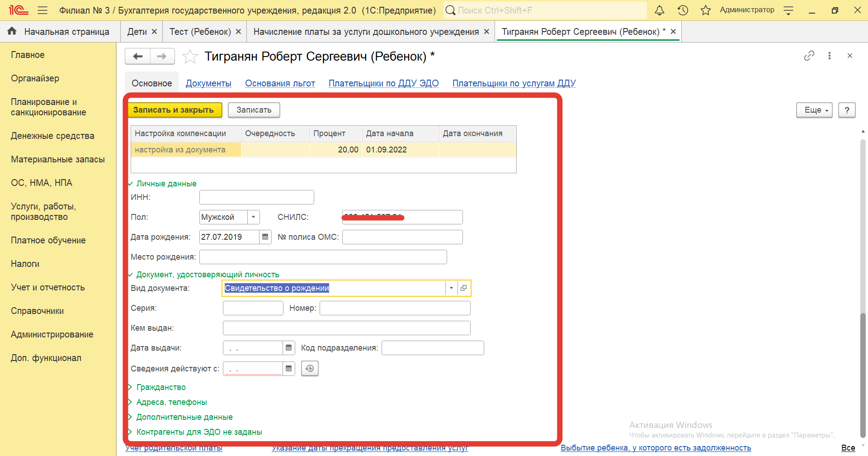Expand the Гражданство section
The image size is (868, 456).
click(x=160, y=387)
